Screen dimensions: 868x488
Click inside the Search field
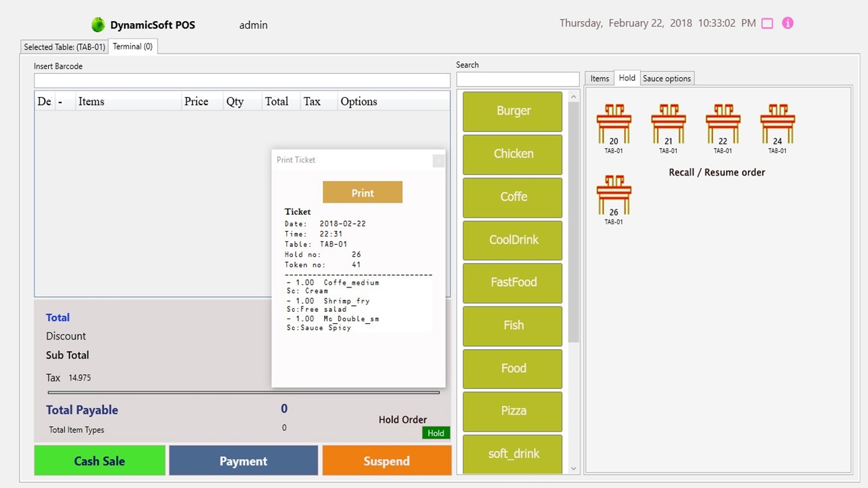point(517,79)
